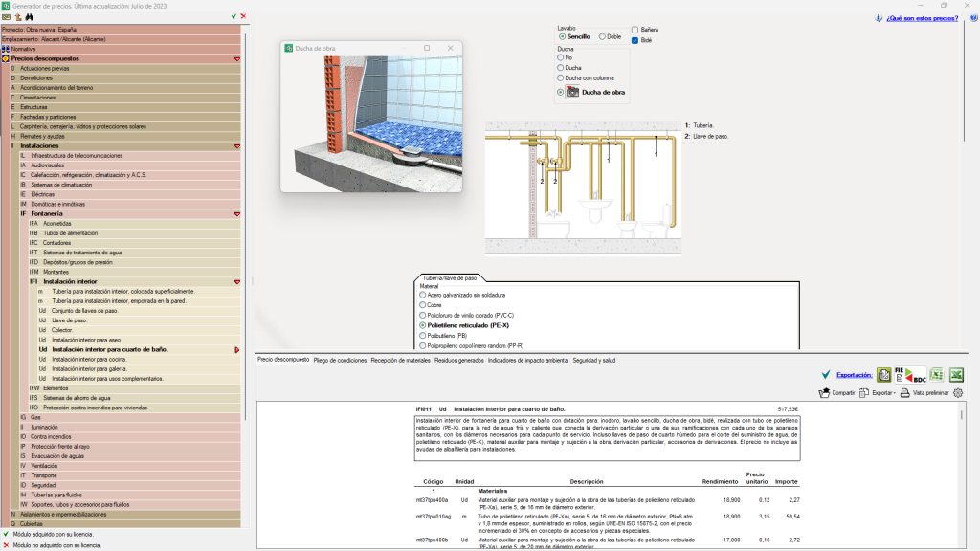
Task: Click the brown up-arrow toolbar icon
Action: pyautogui.click(x=18, y=17)
